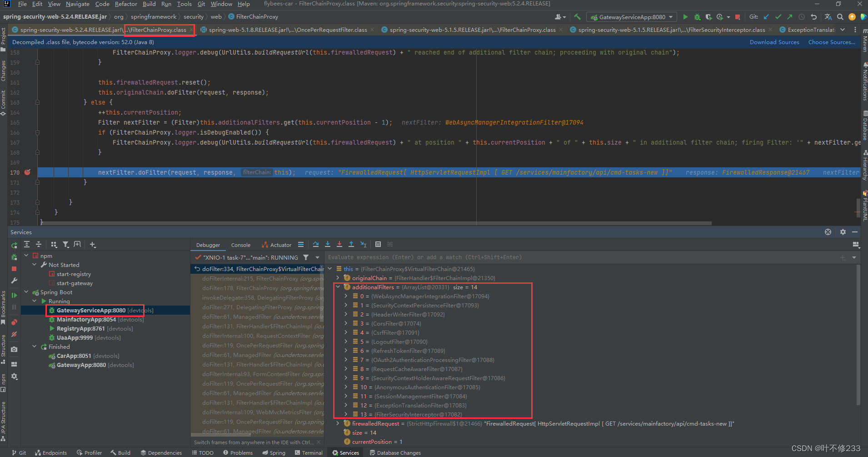Toggle code fold marker at line 163
868x457 pixels.
click(x=37, y=102)
